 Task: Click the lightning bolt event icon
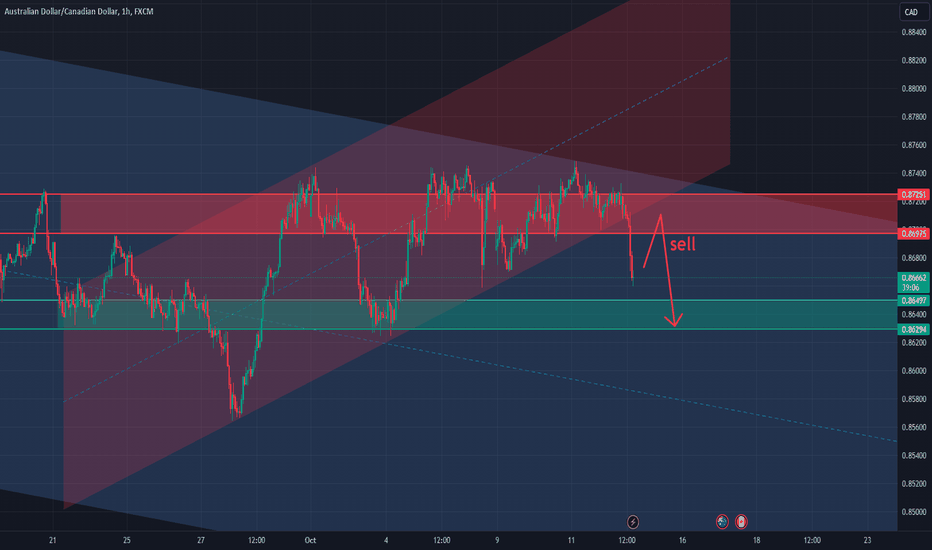click(633, 522)
